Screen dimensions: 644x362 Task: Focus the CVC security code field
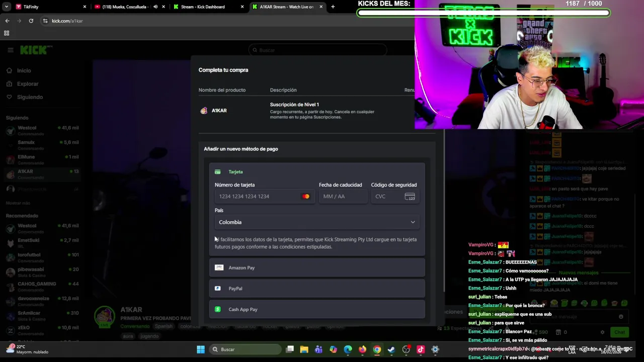tap(395, 197)
